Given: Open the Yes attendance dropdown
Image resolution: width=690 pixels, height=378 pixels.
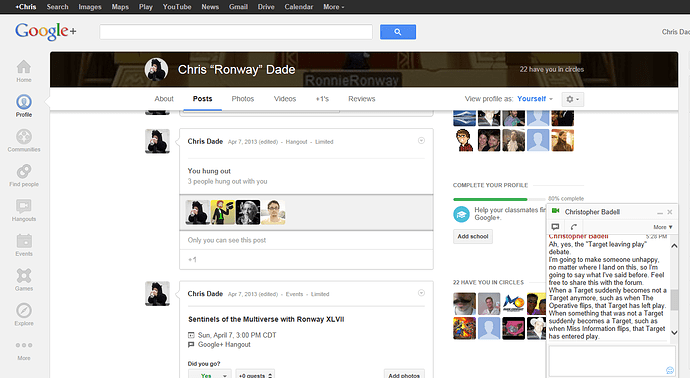Looking at the screenshot, I should [209, 375].
